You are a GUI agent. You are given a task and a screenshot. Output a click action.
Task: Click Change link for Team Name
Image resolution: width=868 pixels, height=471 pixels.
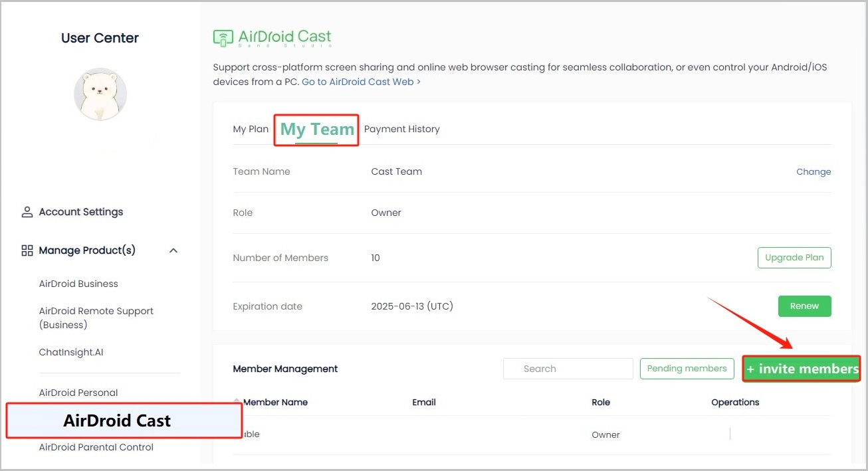[x=814, y=171]
